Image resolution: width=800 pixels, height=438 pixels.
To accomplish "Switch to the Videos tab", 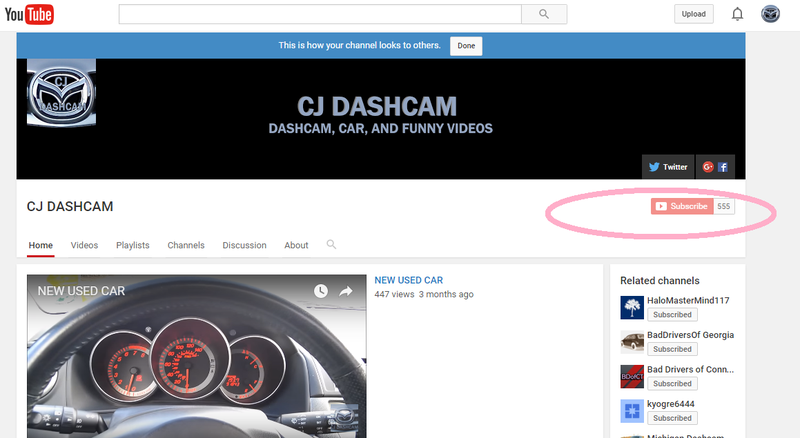I will [84, 246].
